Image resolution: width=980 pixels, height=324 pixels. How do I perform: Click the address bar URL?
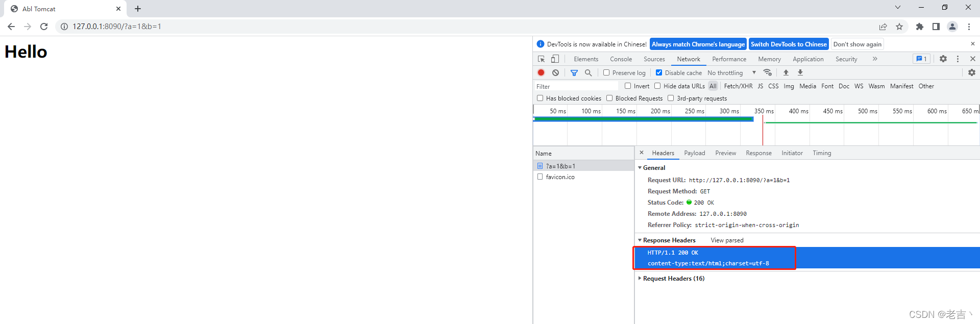point(117,27)
